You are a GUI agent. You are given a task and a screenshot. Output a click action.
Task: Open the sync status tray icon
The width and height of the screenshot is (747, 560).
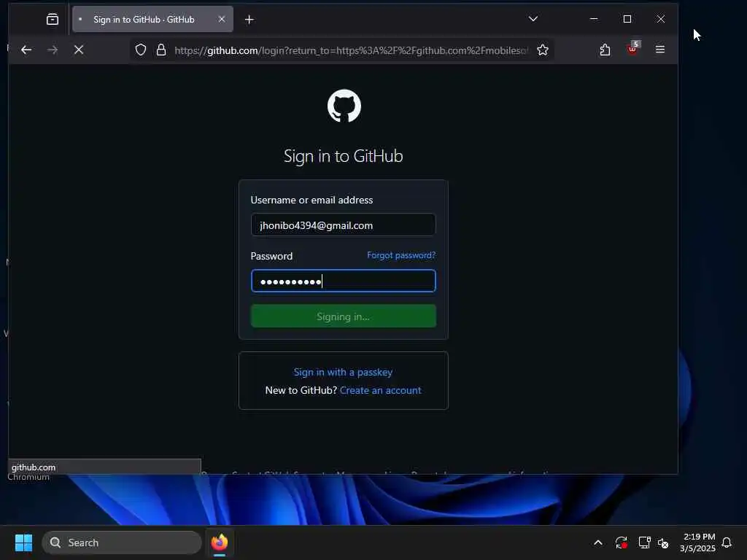(621, 542)
